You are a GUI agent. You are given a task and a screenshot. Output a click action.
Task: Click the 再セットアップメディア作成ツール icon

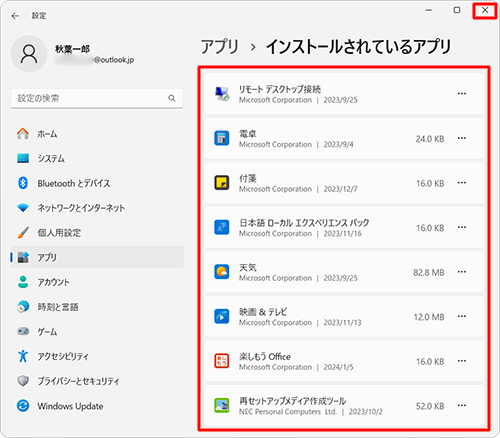[222, 405]
